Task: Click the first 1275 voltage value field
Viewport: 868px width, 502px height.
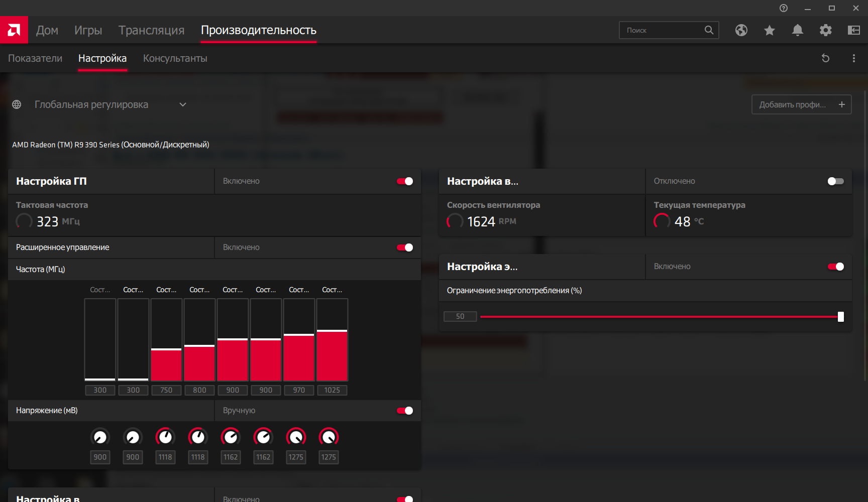Action: point(296,457)
